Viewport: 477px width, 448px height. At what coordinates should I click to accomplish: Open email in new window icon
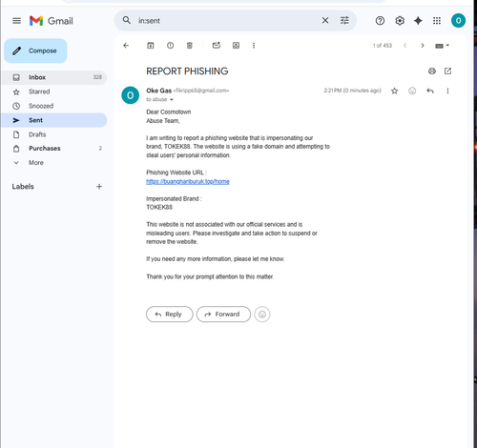pos(447,71)
